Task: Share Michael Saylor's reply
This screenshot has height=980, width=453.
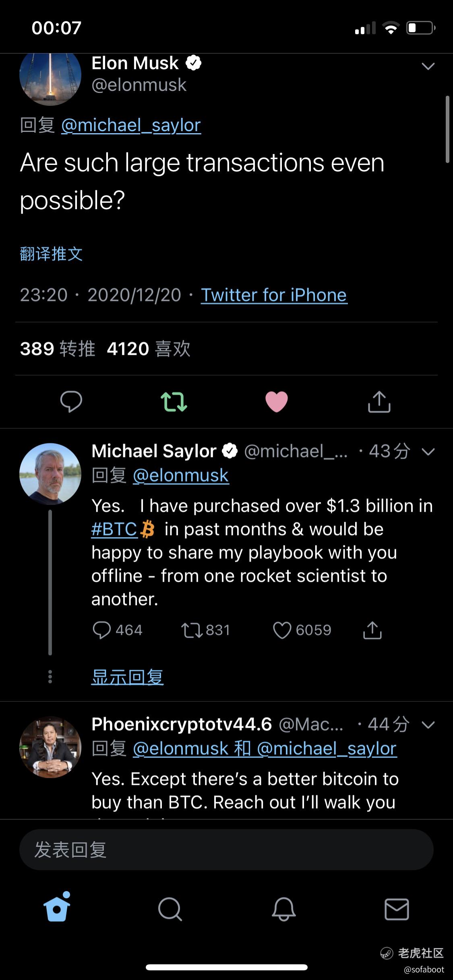Action: (372, 630)
